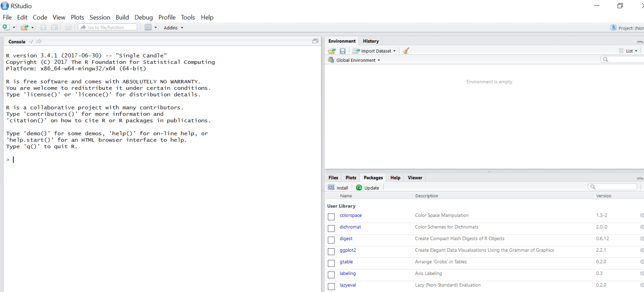The width and height of the screenshot is (644, 292).
Task: Remove the lazyeval package
Action: coord(642,285)
